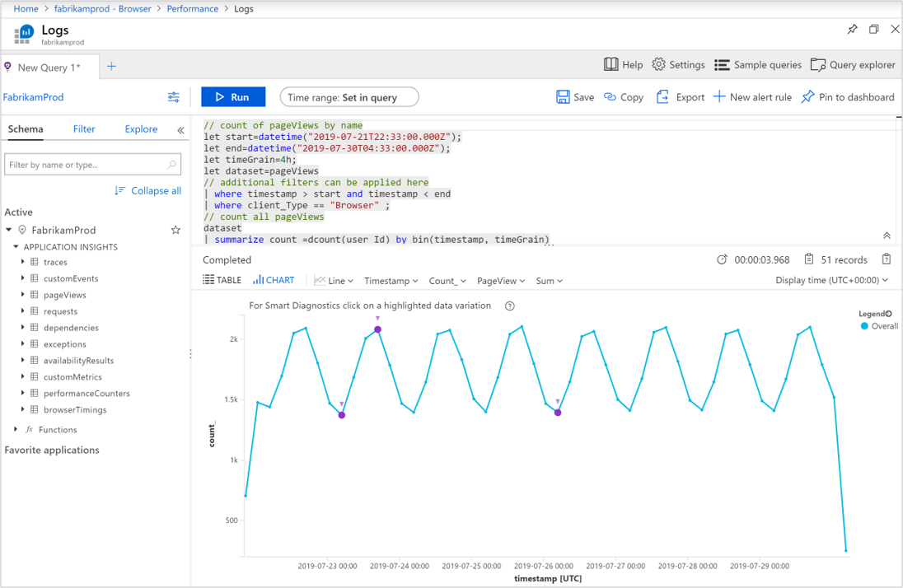Expand the pageViews table node
Viewport: 903px width, 588px height.
[23, 295]
